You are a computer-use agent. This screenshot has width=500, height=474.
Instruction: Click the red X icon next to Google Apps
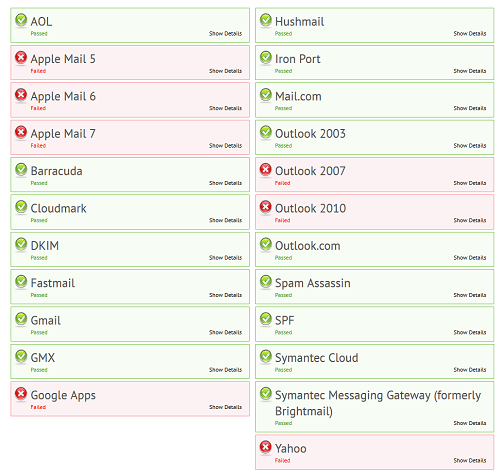[x=21, y=393]
